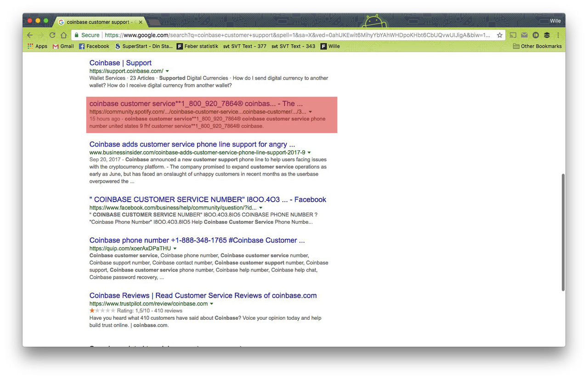The width and height of the screenshot is (588, 379).
Task: Open the Coinbase phone number +1-888-348-1765 result
Action: (197, 240)
